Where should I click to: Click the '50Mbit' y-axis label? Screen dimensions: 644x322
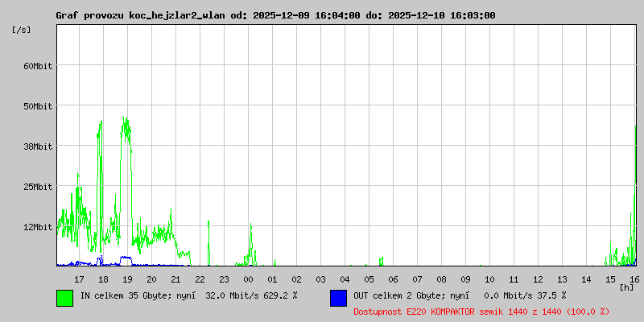click(x=38, y=106)
